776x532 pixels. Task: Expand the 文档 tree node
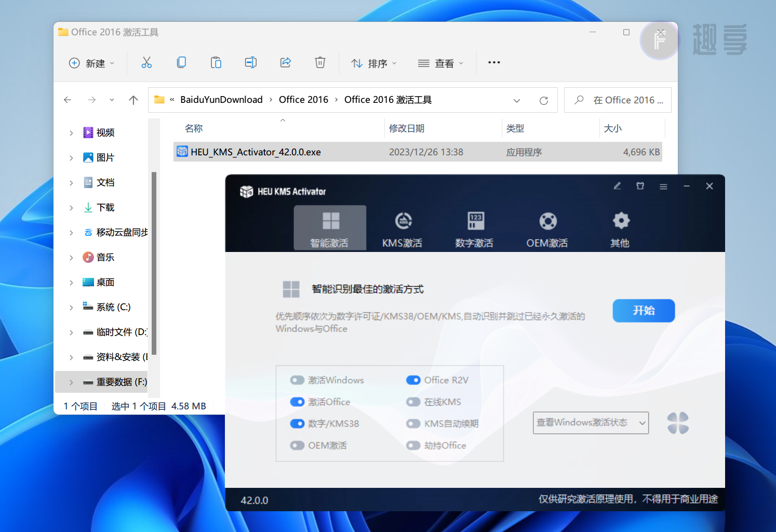click(71, 182)
